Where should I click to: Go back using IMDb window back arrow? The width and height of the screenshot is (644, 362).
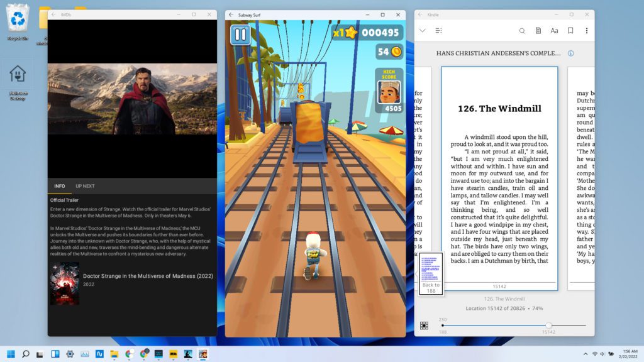coord(53,14)
